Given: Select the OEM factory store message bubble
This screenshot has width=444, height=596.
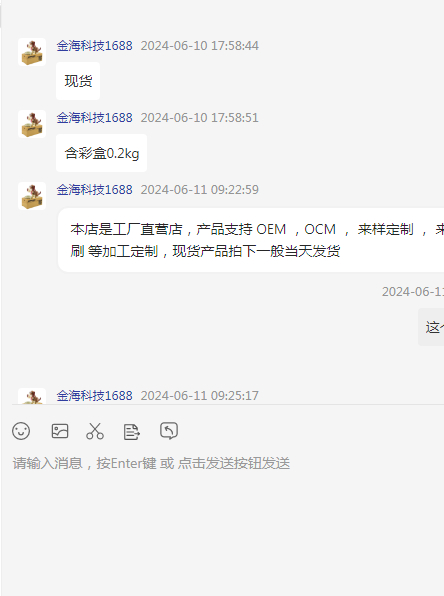Looking at the screenshot, I should (x=251, y=240).
